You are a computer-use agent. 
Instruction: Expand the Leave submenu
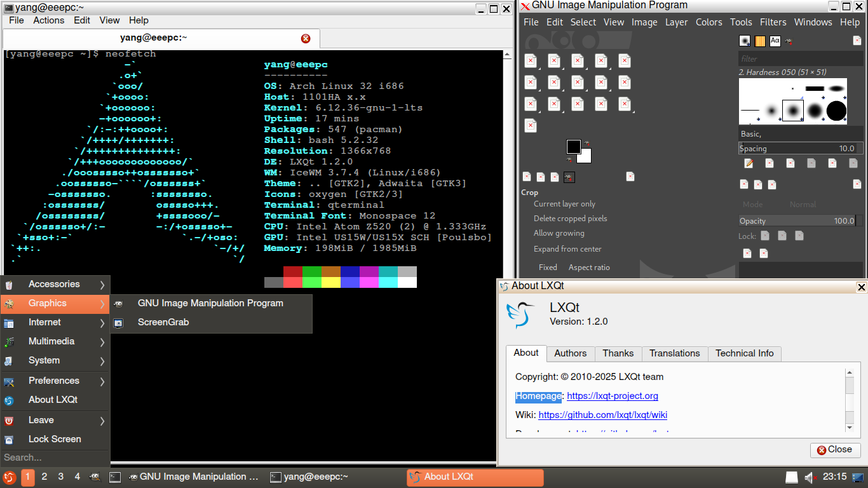click(55, 421)
